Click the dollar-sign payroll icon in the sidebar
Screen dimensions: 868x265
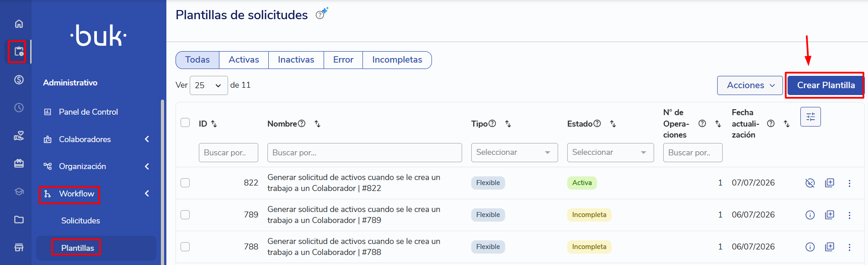[x=19, y=80]
